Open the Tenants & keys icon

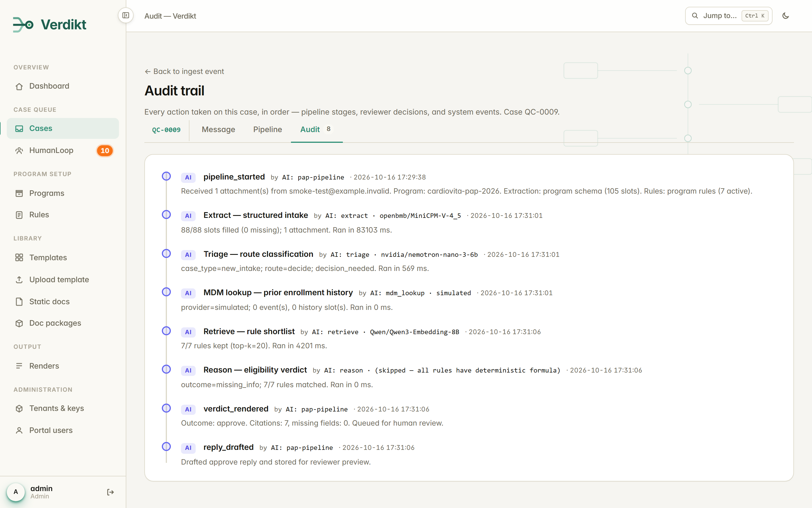click(x=19, y=408)
